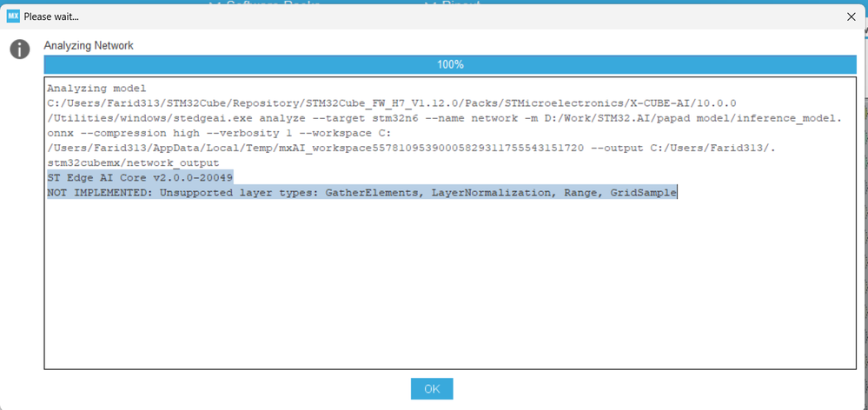
Task: Close the Please wait dialog
Action: pyautogui.click(x=851, y=17)
